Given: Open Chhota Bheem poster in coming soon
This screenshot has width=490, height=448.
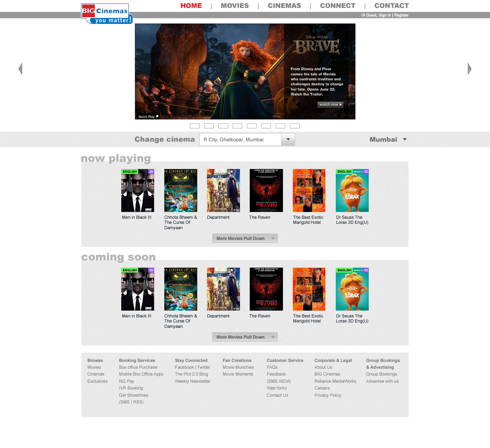Looking at the screenshot, I should pos(181,289).
